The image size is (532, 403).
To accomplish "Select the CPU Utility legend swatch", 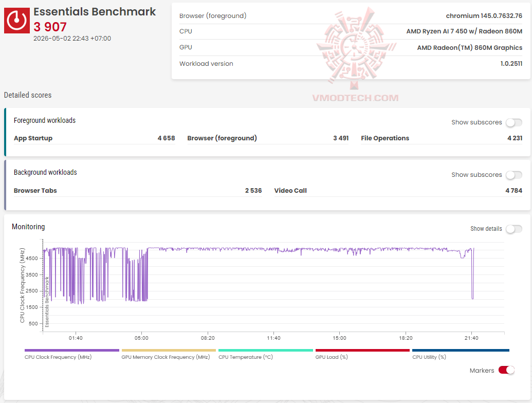I will pyautogui.click(x=461, y=350).
